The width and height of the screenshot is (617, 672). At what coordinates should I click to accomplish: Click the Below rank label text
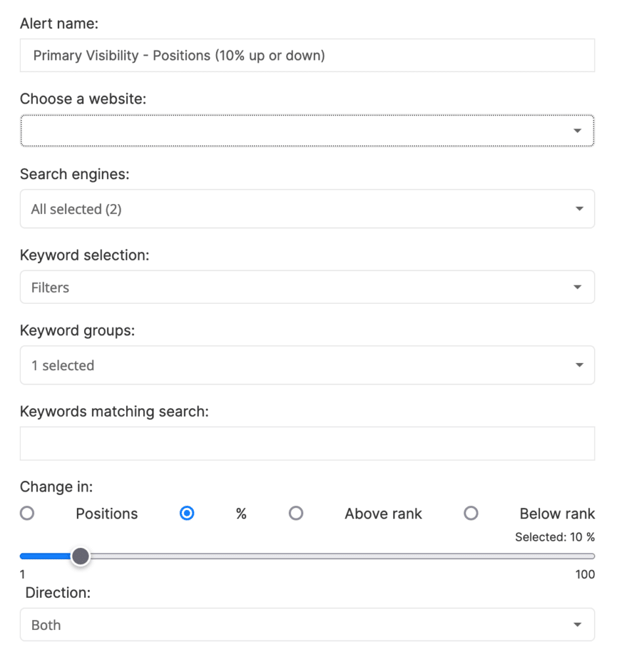557,513
